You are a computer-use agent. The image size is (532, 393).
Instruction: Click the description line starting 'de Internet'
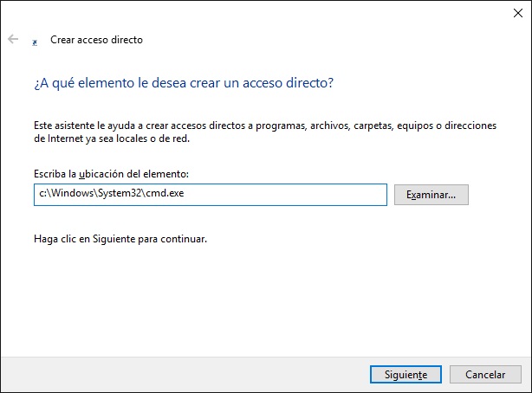[123, 138]
